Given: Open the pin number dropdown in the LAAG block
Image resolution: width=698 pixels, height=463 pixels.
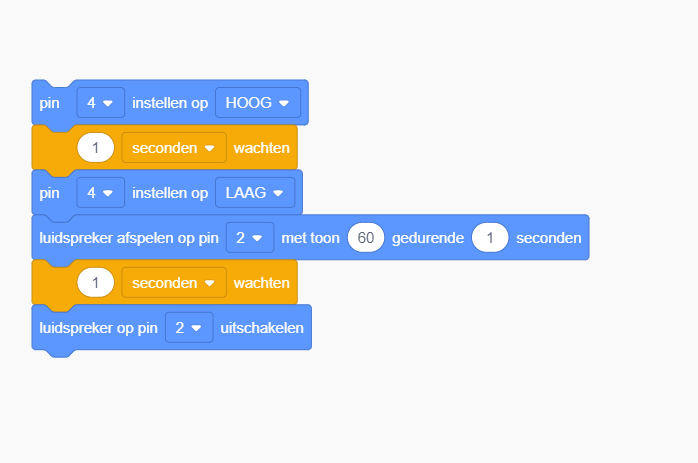Looking at the screenshot, I should (x=100, y=192).
